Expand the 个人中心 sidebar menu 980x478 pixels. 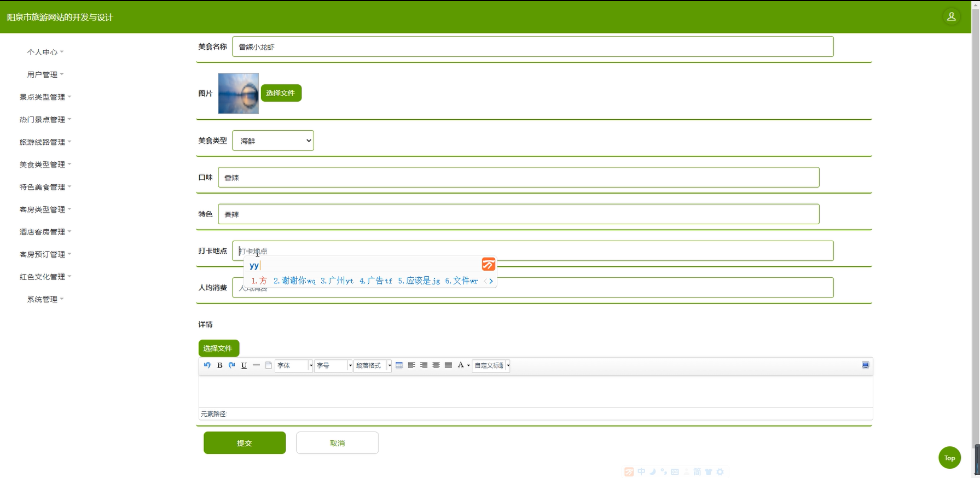point(45,52)
